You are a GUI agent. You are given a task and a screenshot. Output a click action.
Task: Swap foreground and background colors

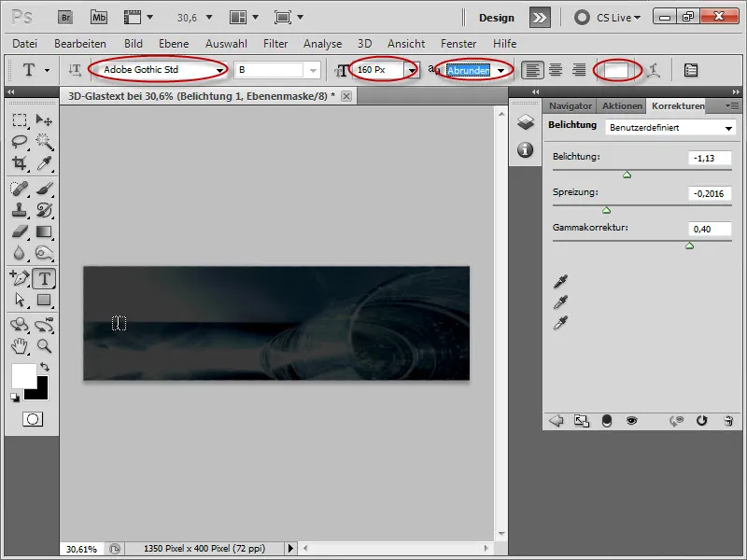(x=45, y=367)
